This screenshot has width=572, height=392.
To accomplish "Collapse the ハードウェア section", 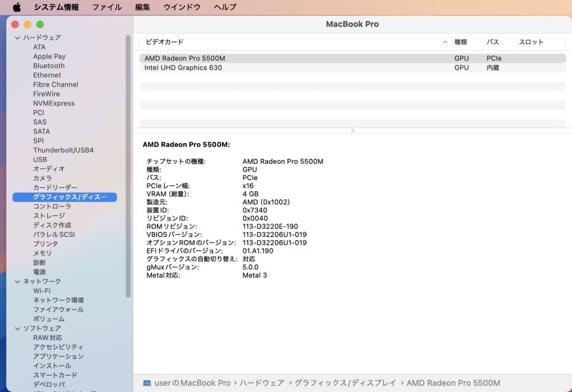I will [x=18, y=37].
